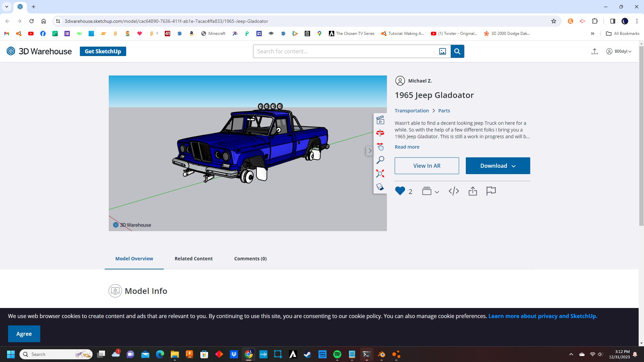Click the View In AR button
This screenshot has height=362, width=644.
tap(427, 166)
